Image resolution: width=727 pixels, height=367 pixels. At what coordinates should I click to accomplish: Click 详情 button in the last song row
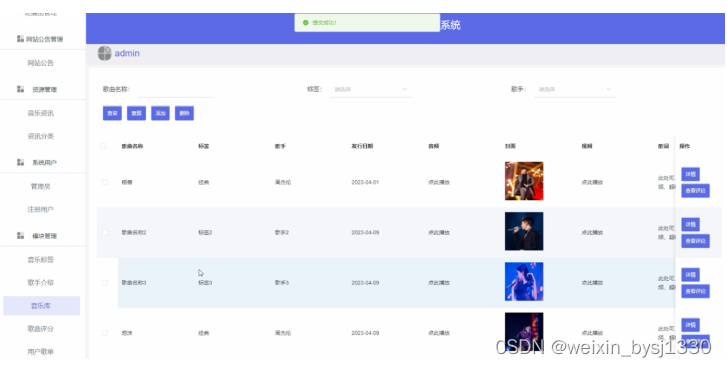[x=690, y=324]
